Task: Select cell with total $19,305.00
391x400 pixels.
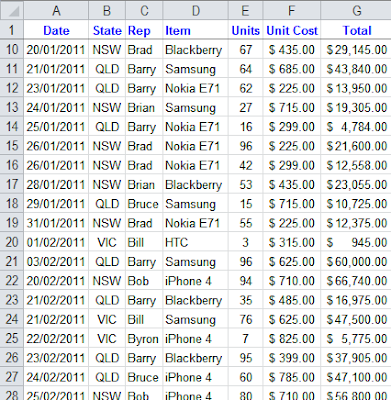Action: [x=356, y=108]
